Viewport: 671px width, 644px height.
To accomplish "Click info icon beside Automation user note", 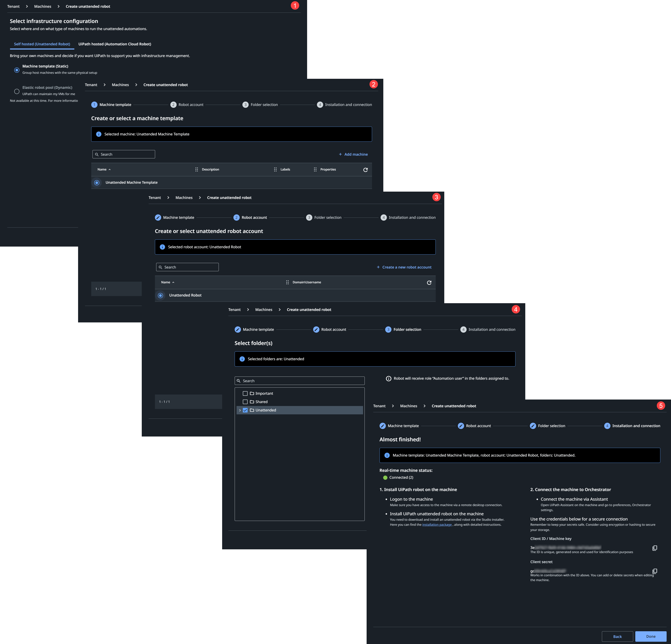I will [x=389, y=378].
